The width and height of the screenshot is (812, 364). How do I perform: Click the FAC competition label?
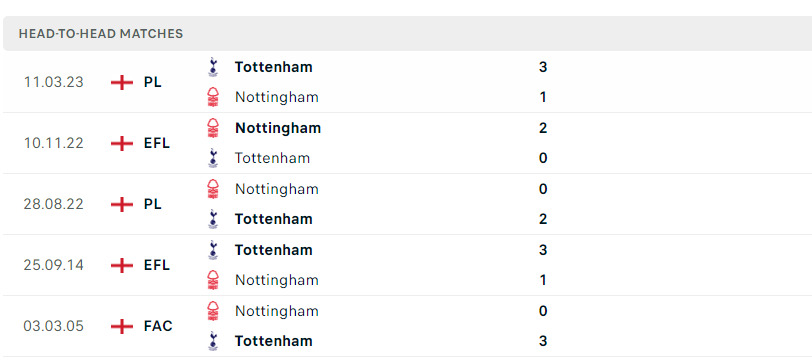point(158,326)
